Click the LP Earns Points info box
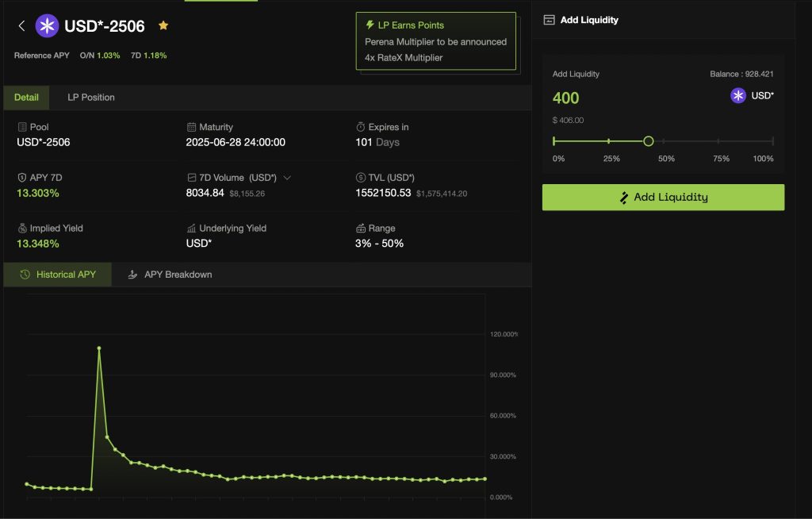This screenshot has width=812, height=519. [x=436, y=41]
